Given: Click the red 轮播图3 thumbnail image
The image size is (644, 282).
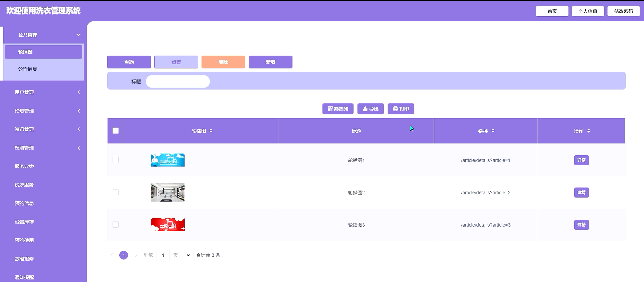Looking at the screenshot, I should pos(168,225).
